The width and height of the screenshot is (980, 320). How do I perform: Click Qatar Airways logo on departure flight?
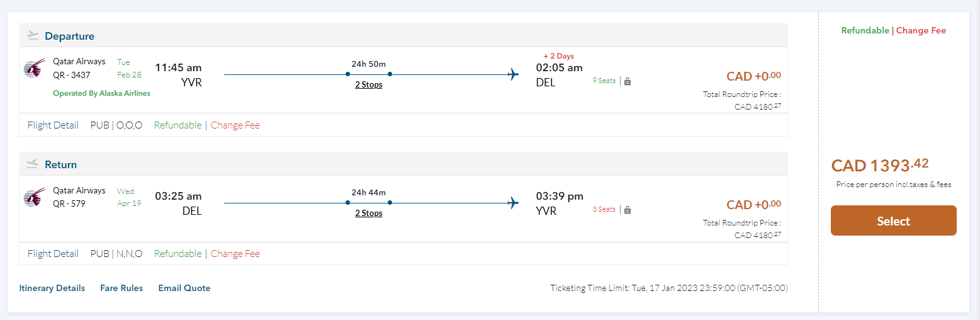(34, 69)
